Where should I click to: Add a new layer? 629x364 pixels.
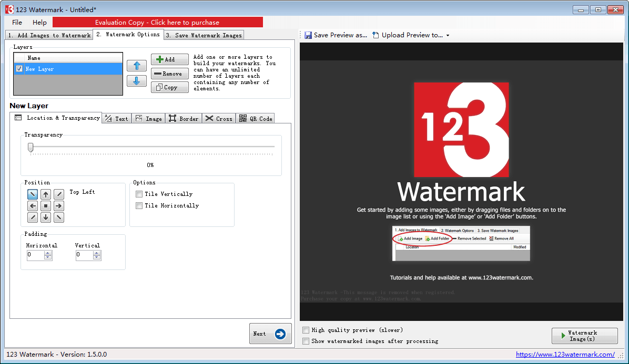[x=170, y=59]
